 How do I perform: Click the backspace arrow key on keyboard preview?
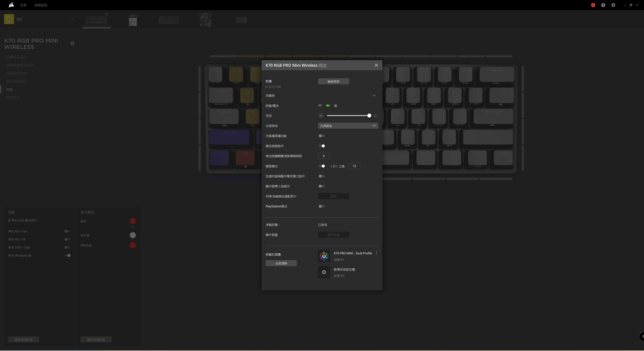497,74
